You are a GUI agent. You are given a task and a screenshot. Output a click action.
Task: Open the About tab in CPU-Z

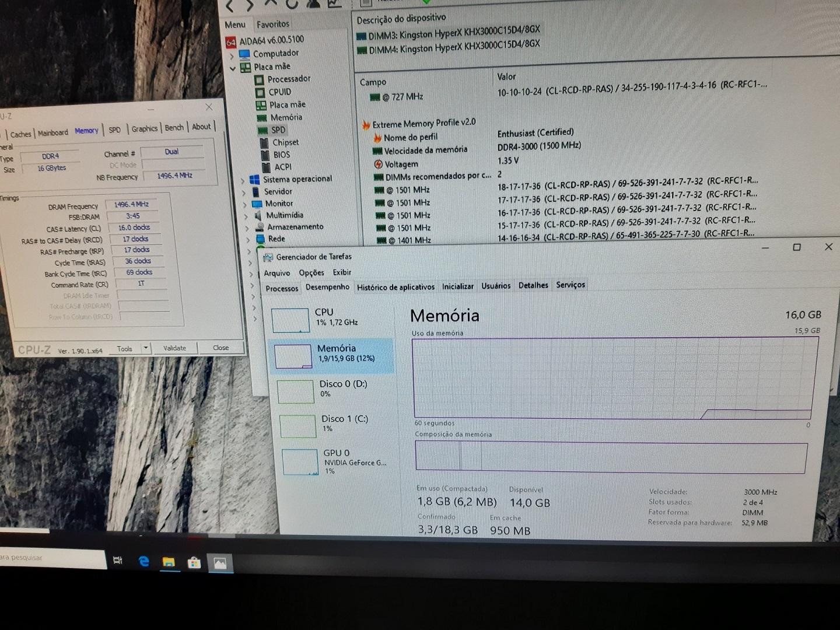pos(201,127)
